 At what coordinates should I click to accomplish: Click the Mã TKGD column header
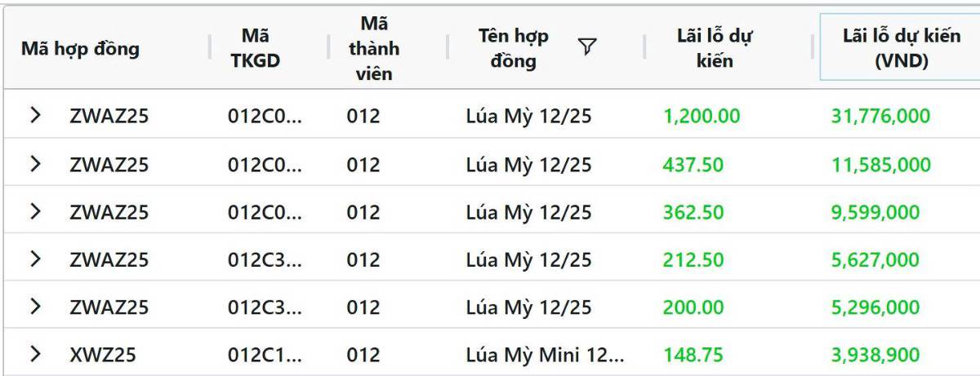256,48
